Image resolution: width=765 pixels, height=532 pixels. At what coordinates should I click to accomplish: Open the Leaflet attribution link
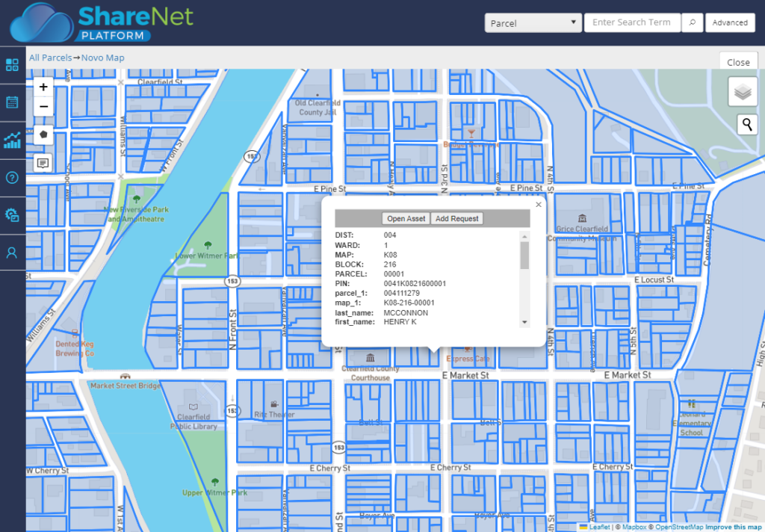599,527
